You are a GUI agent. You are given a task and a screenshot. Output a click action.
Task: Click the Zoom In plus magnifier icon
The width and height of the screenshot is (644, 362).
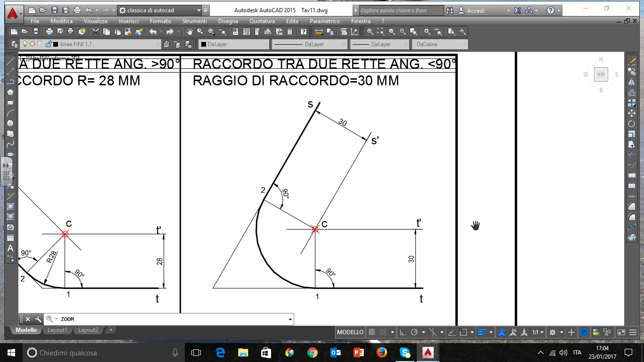[x=427, y=32]
